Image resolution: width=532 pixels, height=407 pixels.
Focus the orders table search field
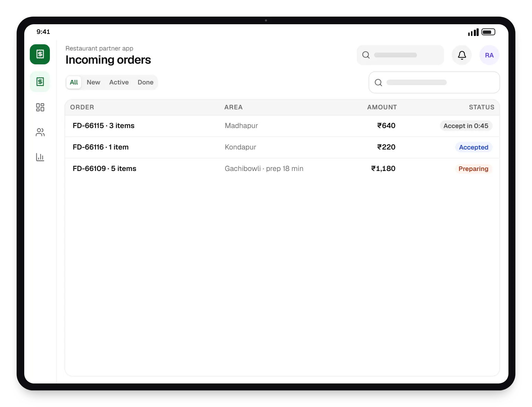(434, 82)
